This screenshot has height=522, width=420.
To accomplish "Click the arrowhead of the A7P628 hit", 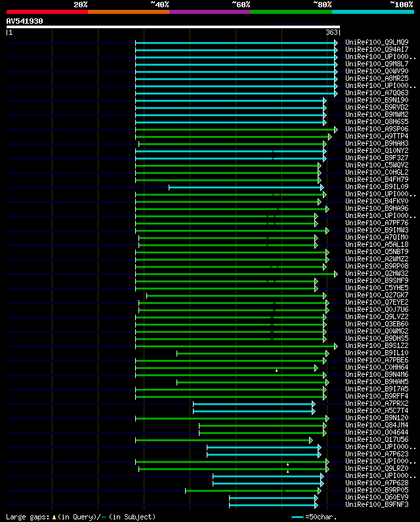I will click(x=322, y=484).
